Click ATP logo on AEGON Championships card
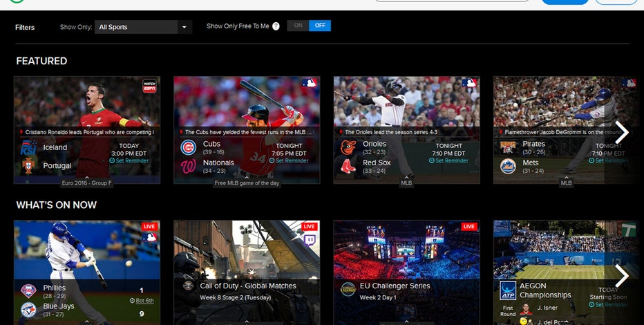The height and width of the screenshot is (325, 644). 508,290
